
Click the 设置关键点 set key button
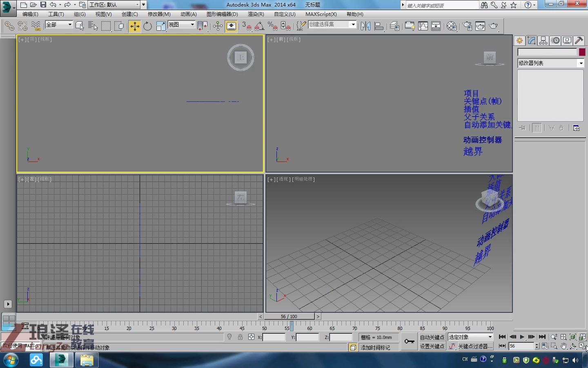(x=432, y=346)
